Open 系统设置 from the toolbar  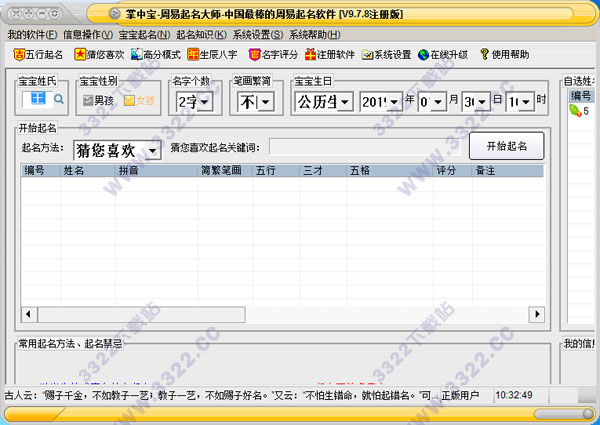(386, 55)
